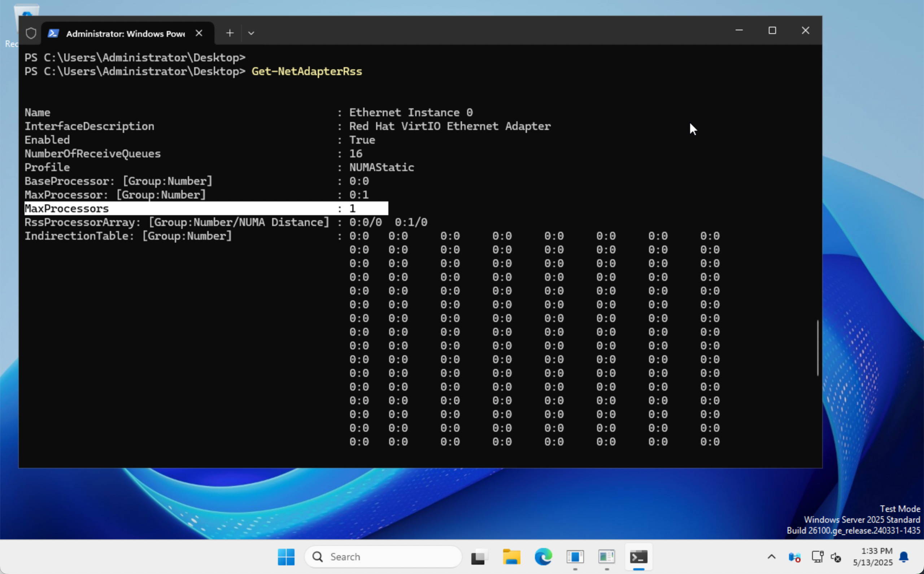
Task: Open notifications bell in tray
Action: tap(904, 557)
